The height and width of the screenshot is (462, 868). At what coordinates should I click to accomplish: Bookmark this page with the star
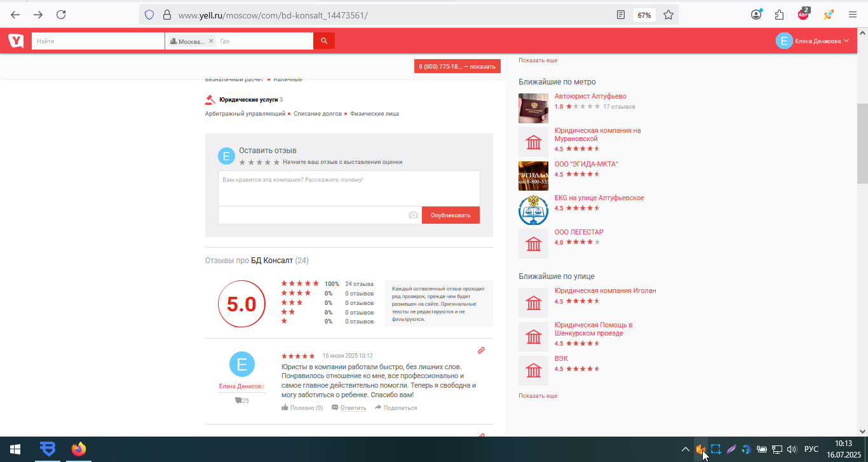668,15
